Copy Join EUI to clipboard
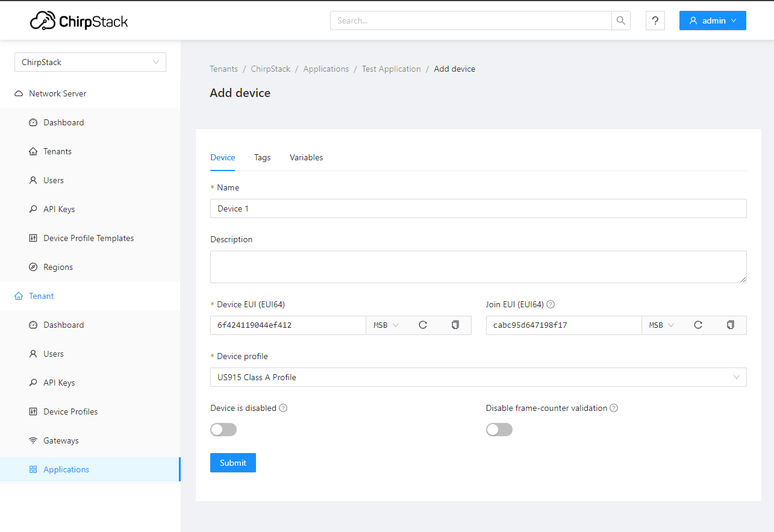774x532 pixels. point(731,325)
